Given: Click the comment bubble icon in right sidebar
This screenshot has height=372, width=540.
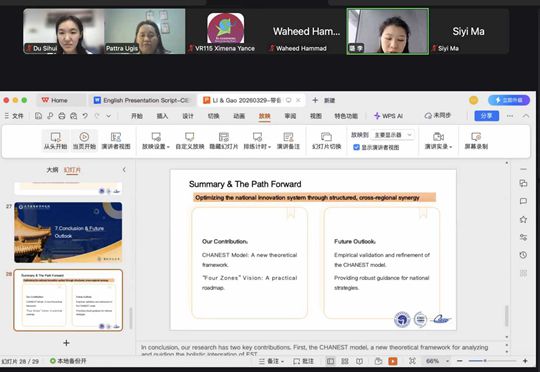Looking at the screenshot, I should 523,201.
